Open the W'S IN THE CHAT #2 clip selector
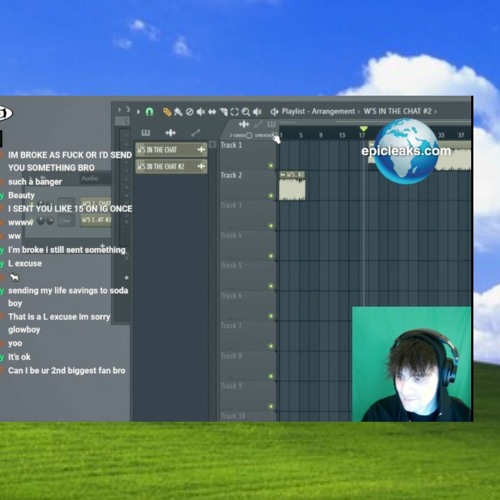 [397, 111]
